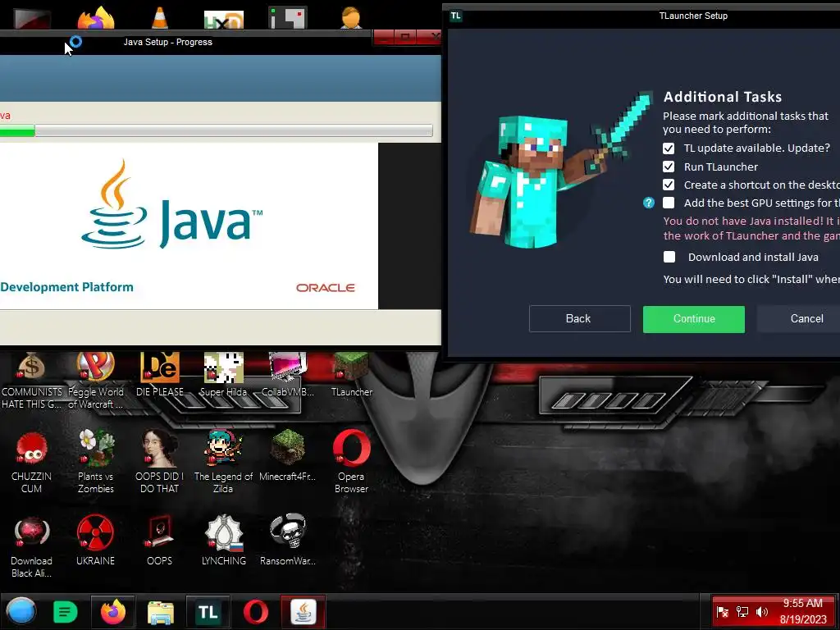840x630 pixels.
Task: Check Download and install Java
Action: point(669,257)
